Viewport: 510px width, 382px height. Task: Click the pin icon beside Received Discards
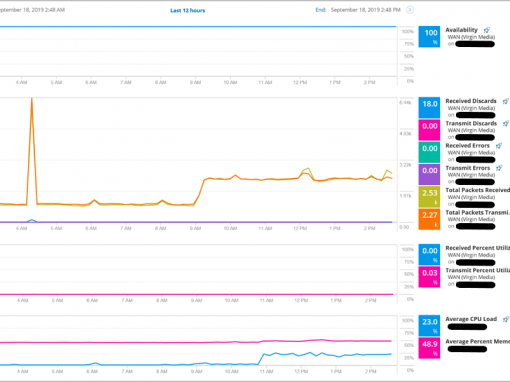(506, 101)
